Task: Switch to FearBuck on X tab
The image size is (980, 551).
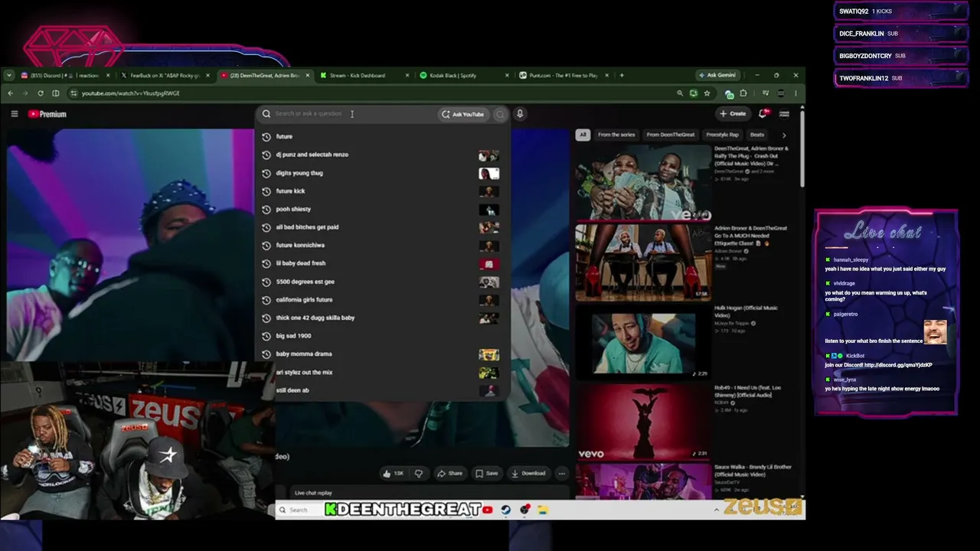Action: (164, 75)
